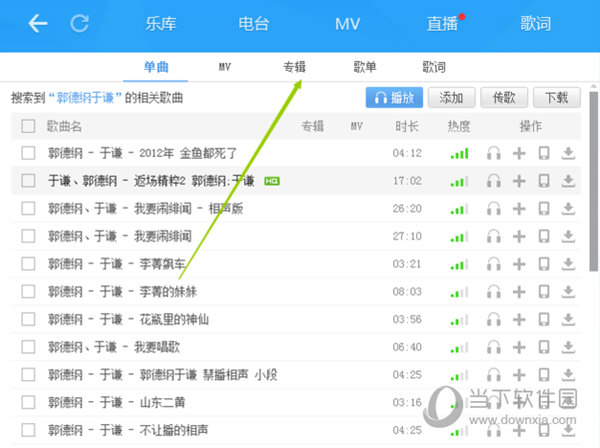Download 金鱼都死了 with its download icon
This screenshot has width=600, height=448.
click(568, 153)
